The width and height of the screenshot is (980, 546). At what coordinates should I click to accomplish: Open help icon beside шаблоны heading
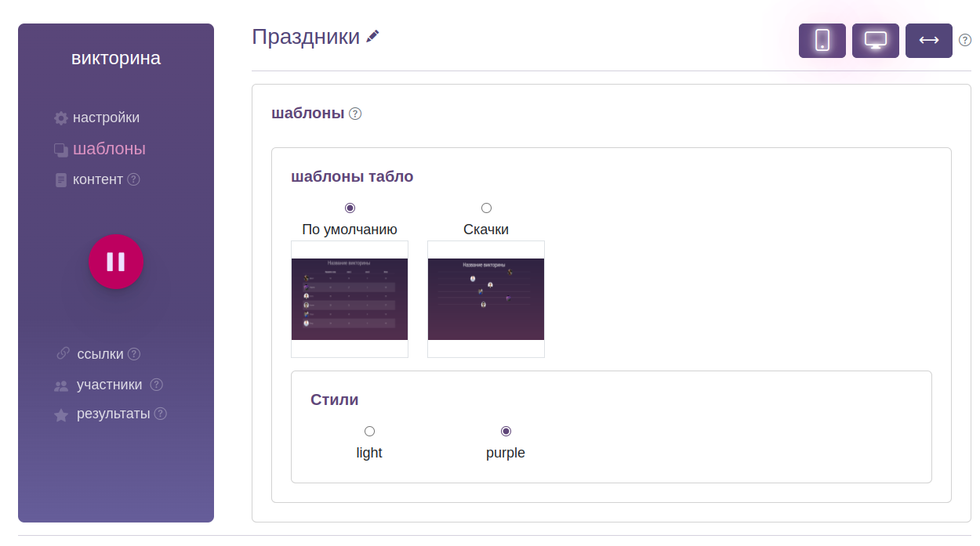tap(355, 114)
